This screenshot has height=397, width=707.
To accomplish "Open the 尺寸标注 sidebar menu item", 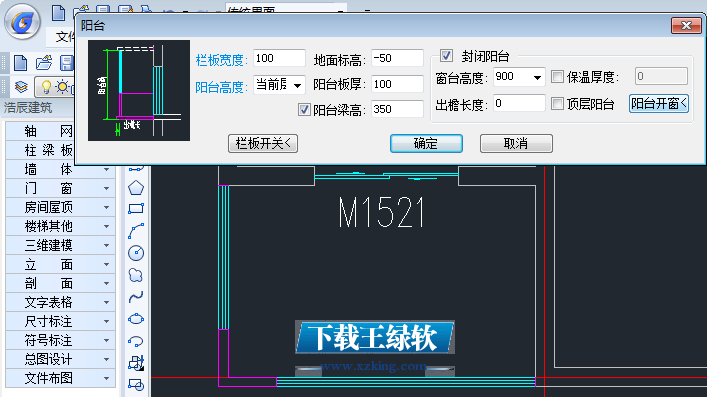I will pyautogui.click(x=60, y=321).
